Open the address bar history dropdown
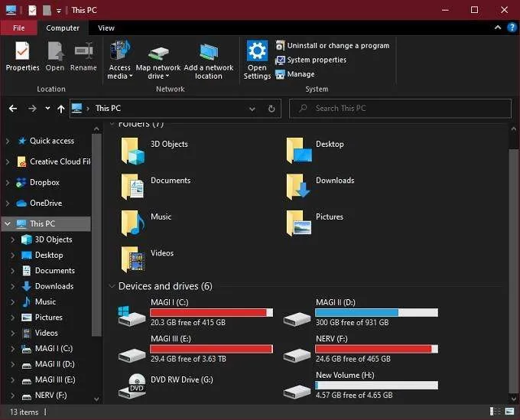Viewport: 520px width, 420px height. pos(252,109)
